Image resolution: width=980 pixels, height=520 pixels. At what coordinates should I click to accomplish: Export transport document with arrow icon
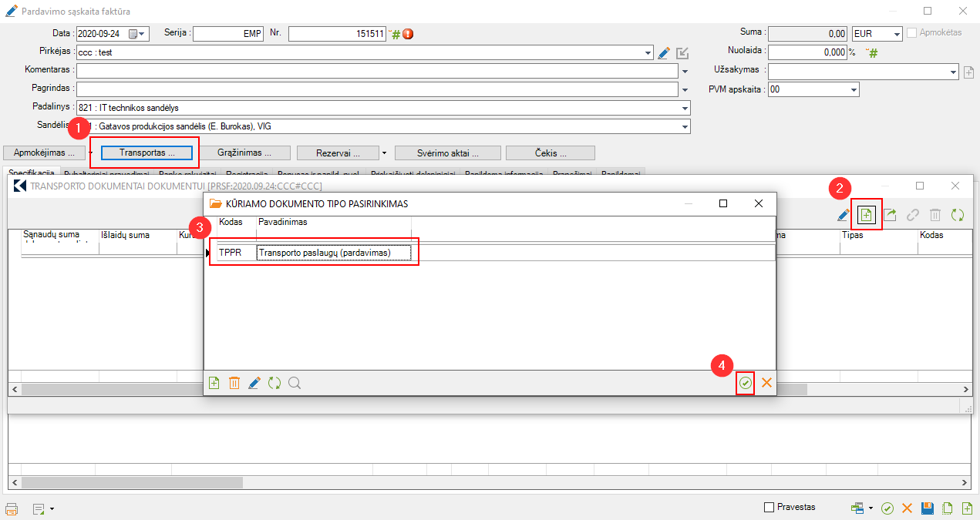tap(890, 216)
